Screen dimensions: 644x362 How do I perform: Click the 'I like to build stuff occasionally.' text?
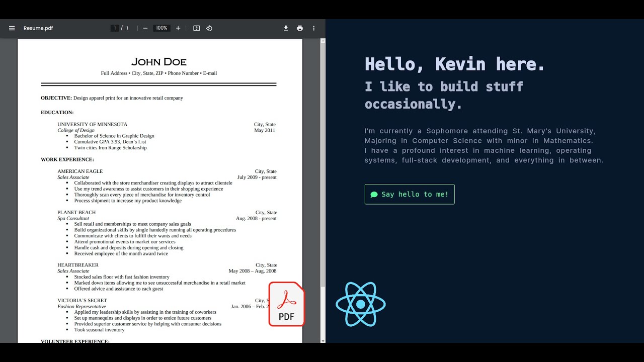(444, 95)
